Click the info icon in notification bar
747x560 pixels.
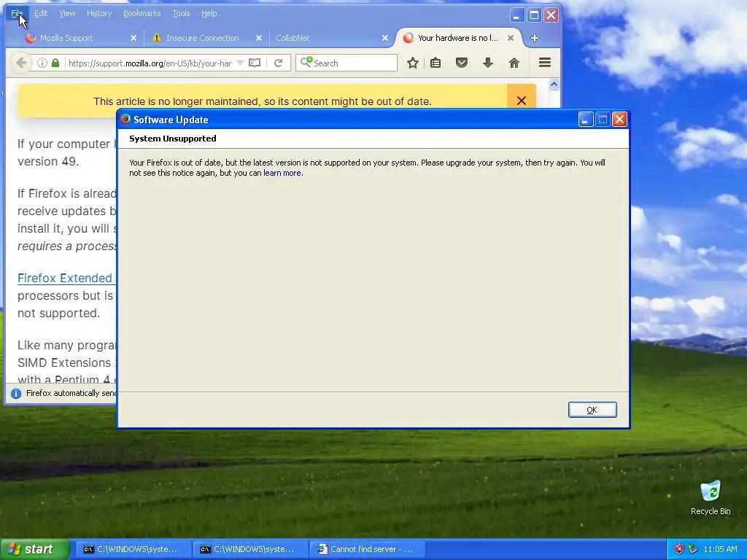click(16, 393)
